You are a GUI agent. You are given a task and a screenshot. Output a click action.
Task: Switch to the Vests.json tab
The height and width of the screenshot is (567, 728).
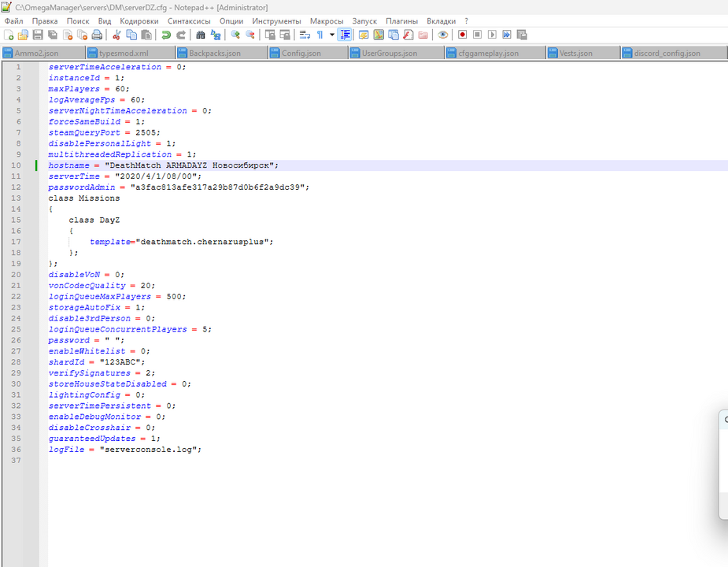pyautogui.click(x=583, y=53)
